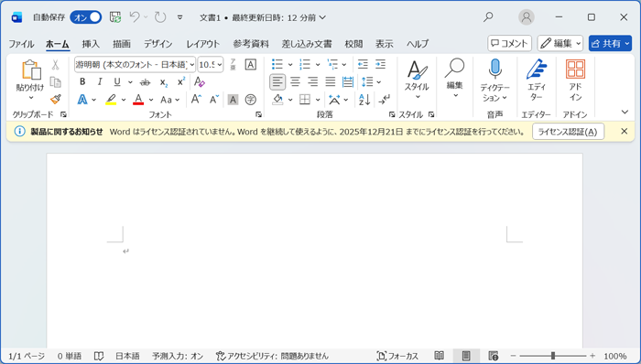Switch to the レイアウト tab
Image resolution: width=641 pixels, height=364 pixels.
tap(202, 44)
